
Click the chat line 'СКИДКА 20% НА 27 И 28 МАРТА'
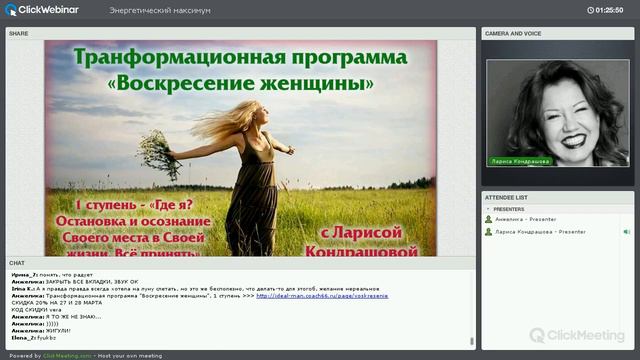tap(57, 303)
